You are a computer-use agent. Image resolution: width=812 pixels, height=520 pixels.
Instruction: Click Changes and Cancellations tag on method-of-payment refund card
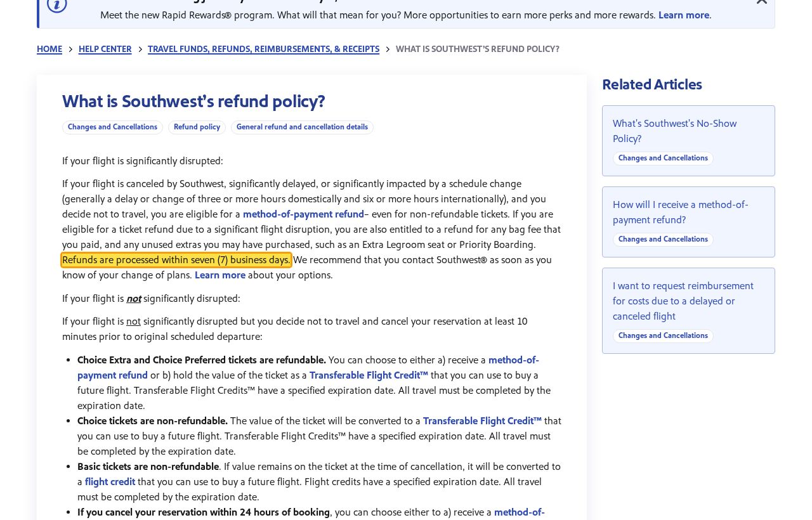tap(663, 240)
